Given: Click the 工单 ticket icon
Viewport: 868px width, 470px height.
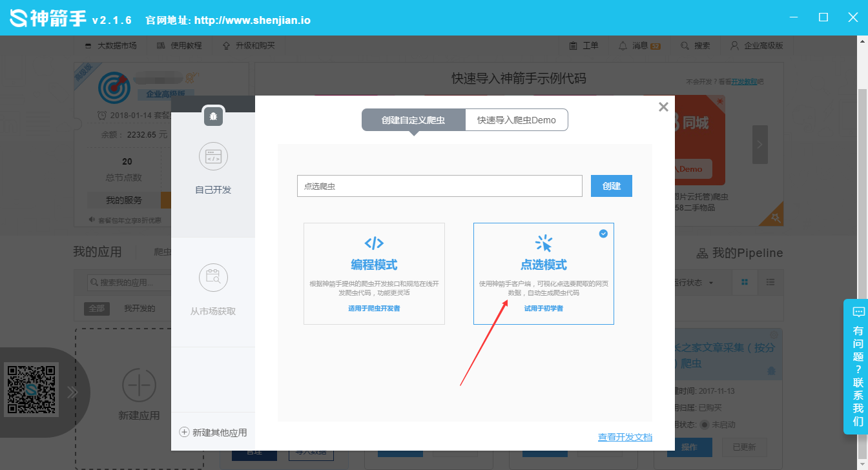Looking at the screenshot, I should coord(573,46).
